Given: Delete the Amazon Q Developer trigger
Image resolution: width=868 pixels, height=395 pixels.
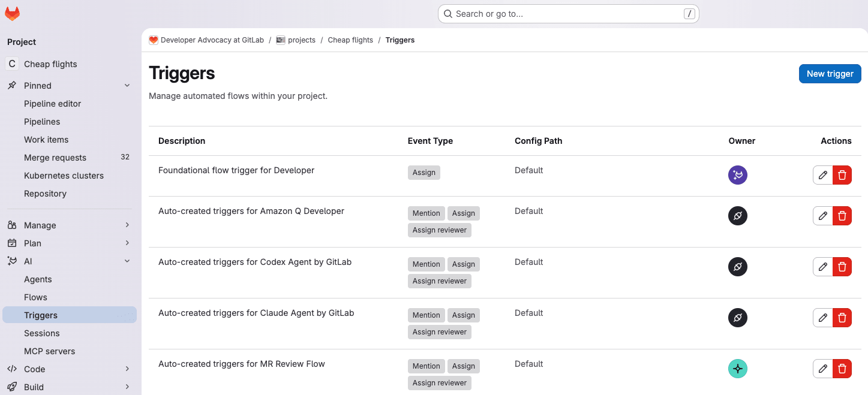Looking at the screenshot, I should click(x=842, y=216).
